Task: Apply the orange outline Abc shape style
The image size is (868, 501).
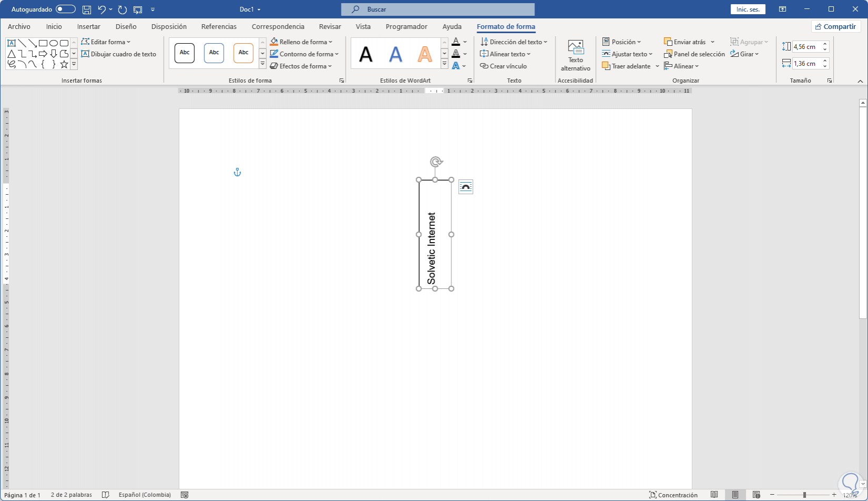Action: (244, 53)
